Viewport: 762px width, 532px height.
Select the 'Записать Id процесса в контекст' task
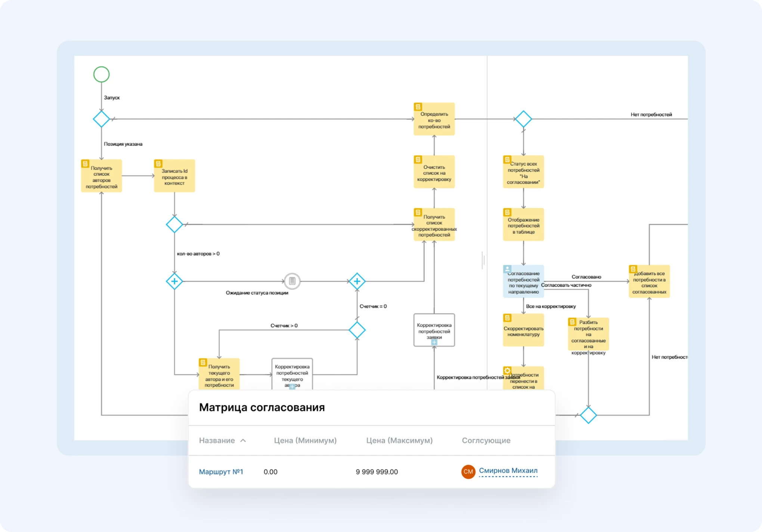(x=174, y=176)
